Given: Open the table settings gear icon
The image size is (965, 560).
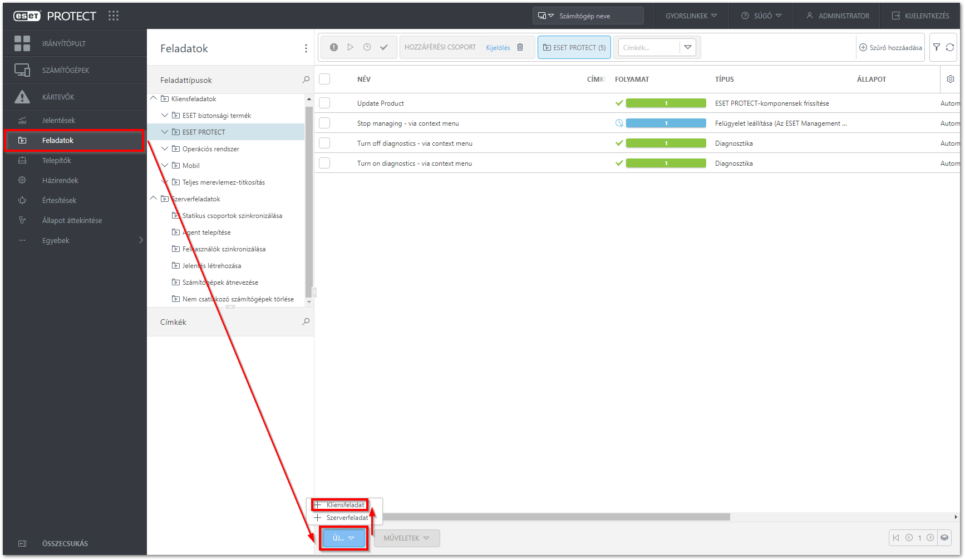Looking at the screenshot, I should 950,79.
